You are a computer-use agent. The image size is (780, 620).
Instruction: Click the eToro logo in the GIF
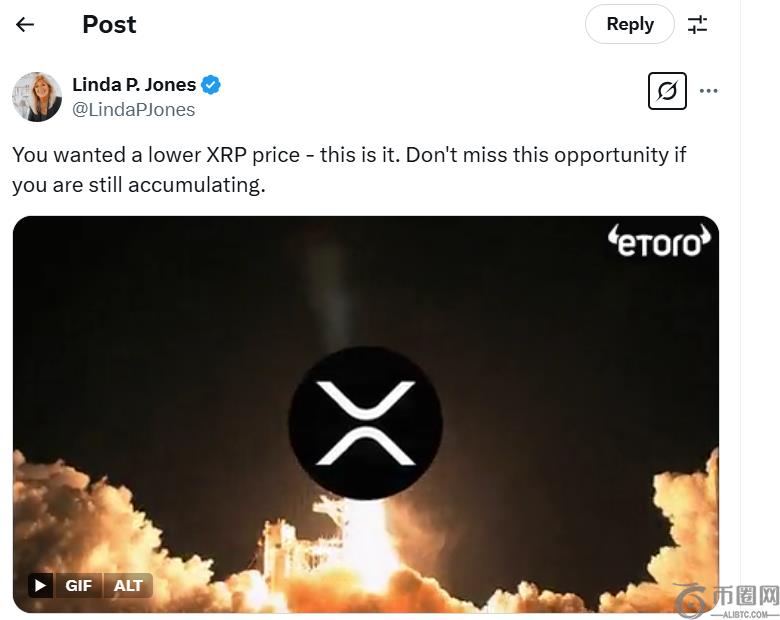click(659, 241)
